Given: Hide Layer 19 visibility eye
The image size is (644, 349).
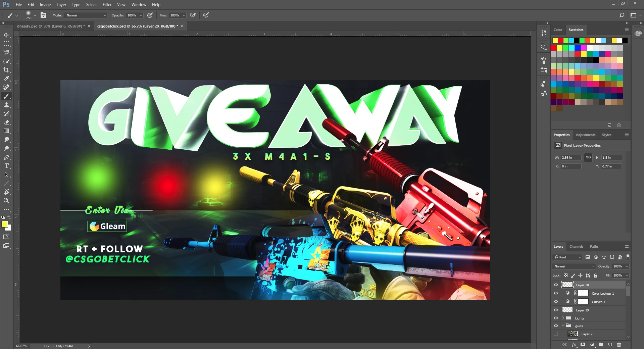Looking at the screenshot, I should 556,310.
